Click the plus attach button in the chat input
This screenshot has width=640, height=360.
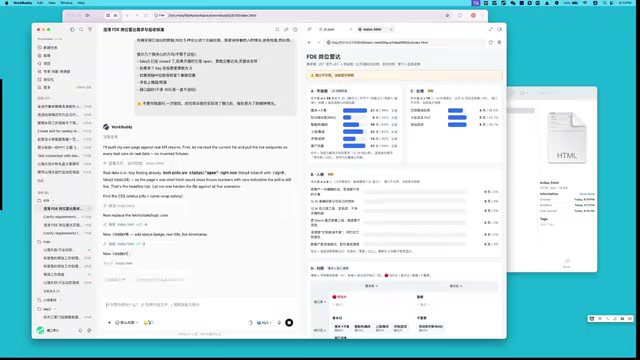coord(109,322)
